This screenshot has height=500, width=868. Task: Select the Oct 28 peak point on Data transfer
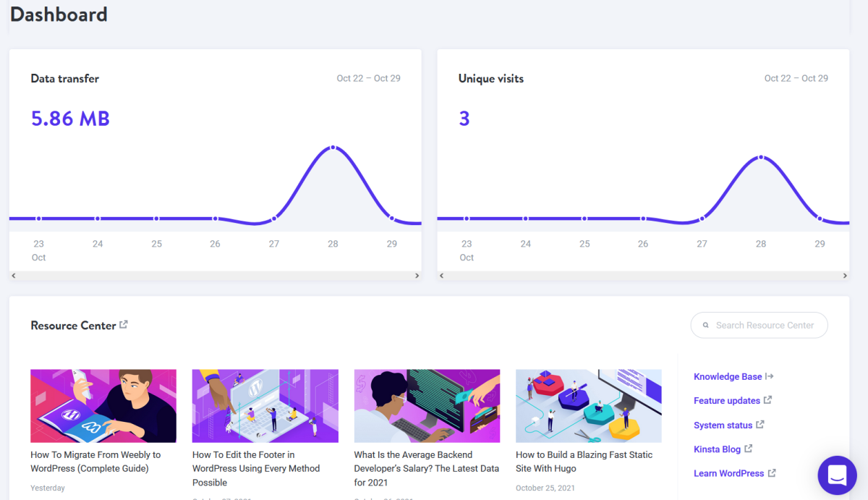click(x=333, y=148)
